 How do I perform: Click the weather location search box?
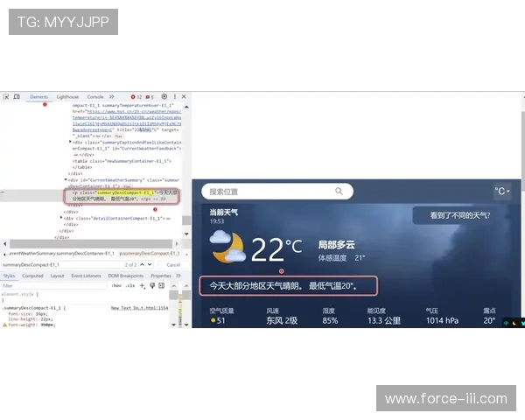coord(277,192)
